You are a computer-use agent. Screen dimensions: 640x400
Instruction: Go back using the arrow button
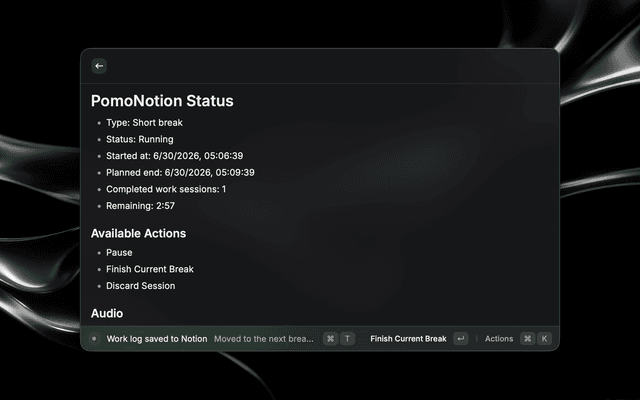coord(99,66)
